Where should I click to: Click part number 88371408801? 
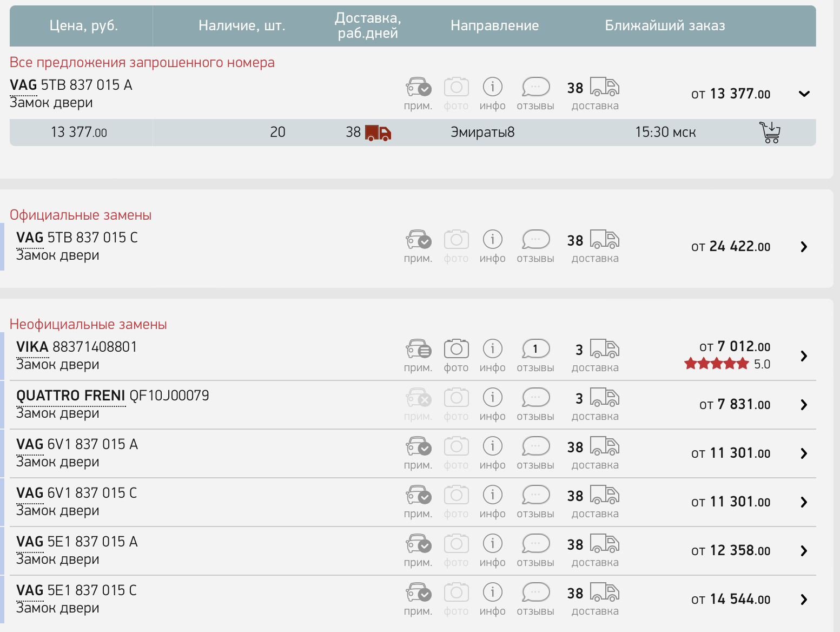(95, 347)
